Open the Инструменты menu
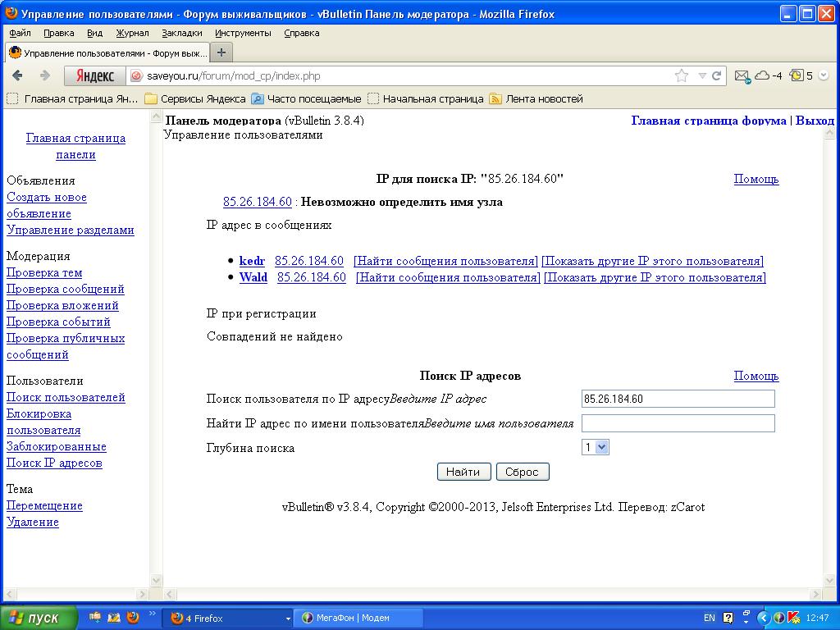 (x=243, y=33)
